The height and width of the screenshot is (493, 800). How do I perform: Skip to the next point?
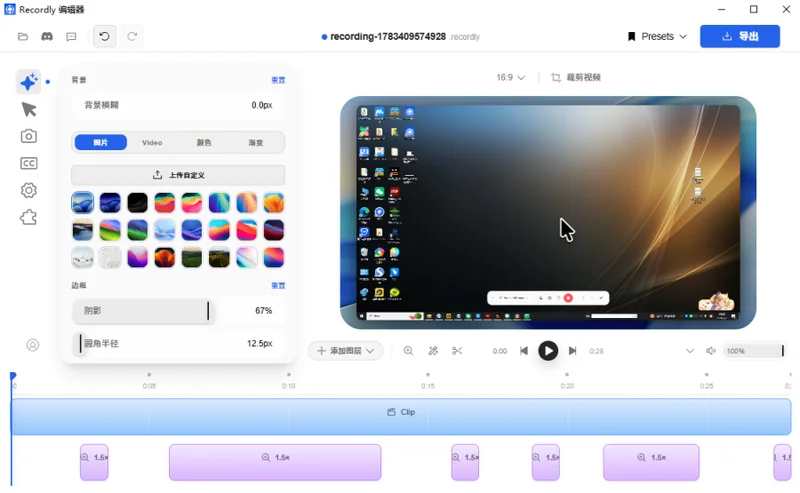point(572,351)
